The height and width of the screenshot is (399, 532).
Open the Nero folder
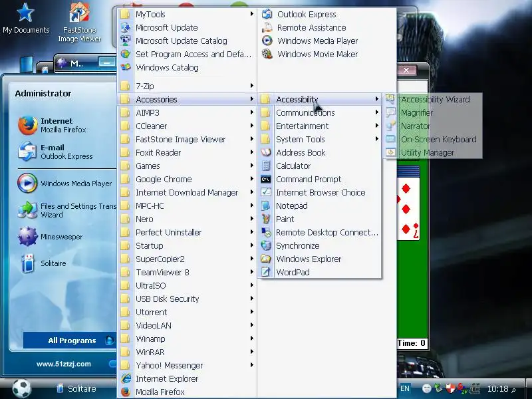(x=187, y=219)
